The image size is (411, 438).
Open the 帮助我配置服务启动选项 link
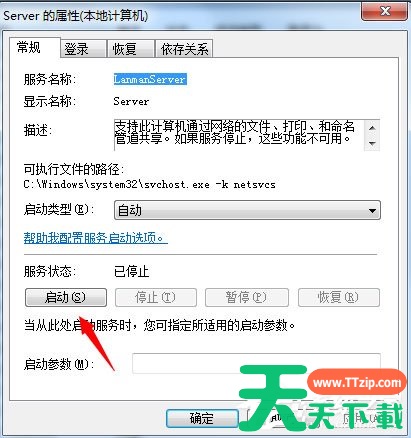point(96,238)
